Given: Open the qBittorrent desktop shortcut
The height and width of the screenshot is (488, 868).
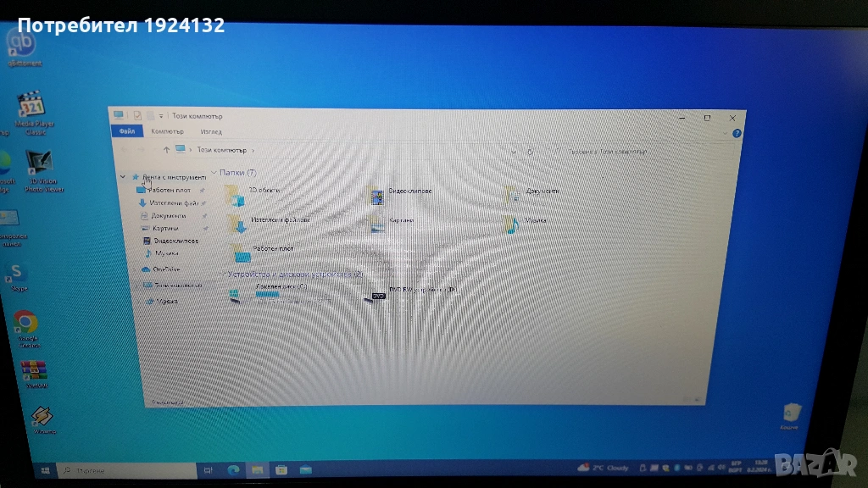Looking at the screenshot, I should click(x=22, y=47).
